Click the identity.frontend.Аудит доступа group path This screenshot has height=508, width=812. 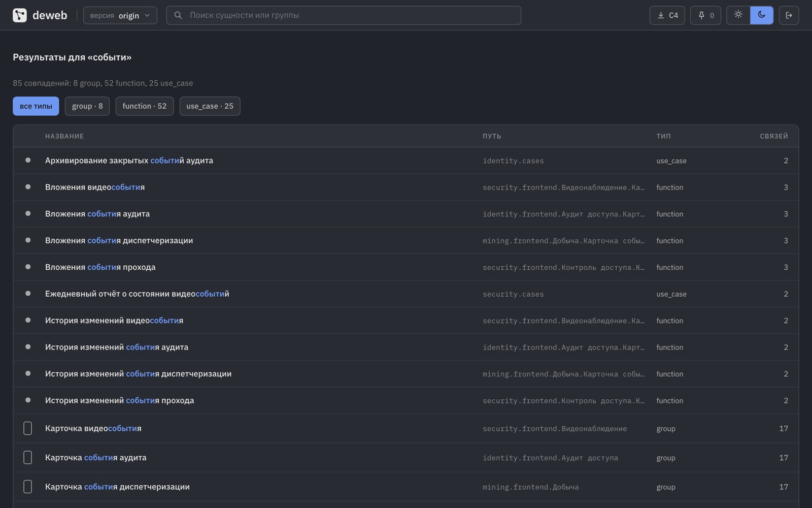(550, 458)
